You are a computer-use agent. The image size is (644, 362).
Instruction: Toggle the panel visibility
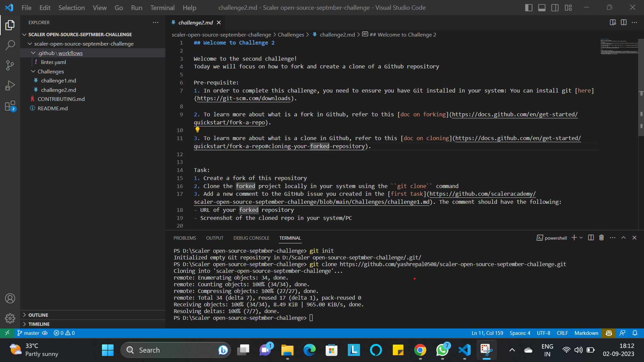[542, 7]
